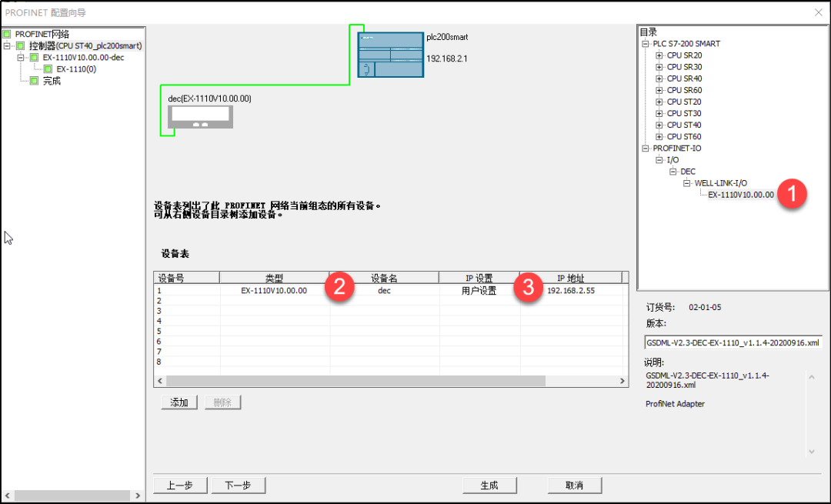Expand CPU SR40 in the catalog
The width and height of the screenshot is (831, 504).
(x=659, y=78)
